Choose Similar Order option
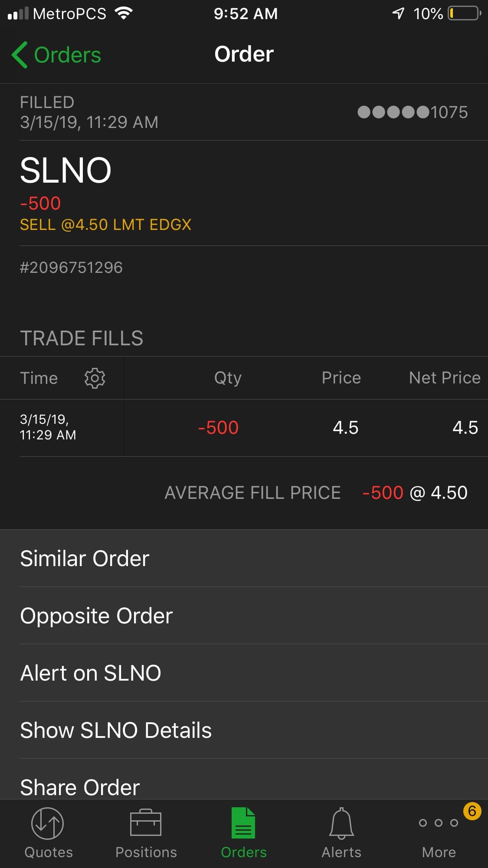Image resolution: width=488 pixels, height=868 pixels. [85, 558]
